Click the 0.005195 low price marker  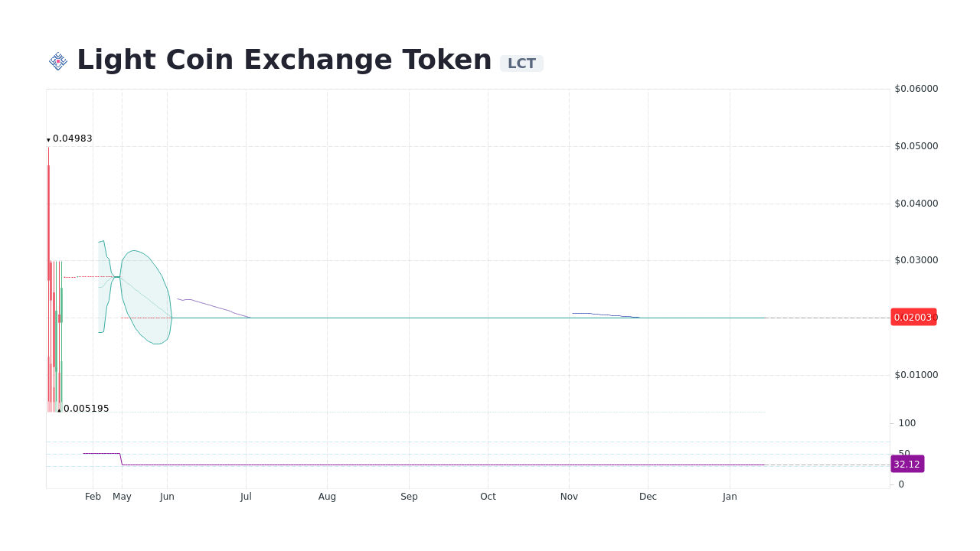(x=86, y=409)
